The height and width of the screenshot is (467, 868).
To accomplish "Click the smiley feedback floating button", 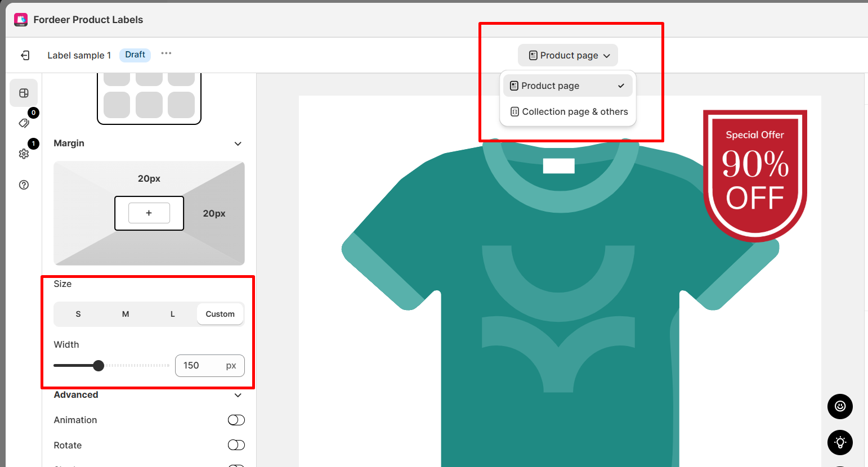I will pyautogui.click(x=840, y=406).
